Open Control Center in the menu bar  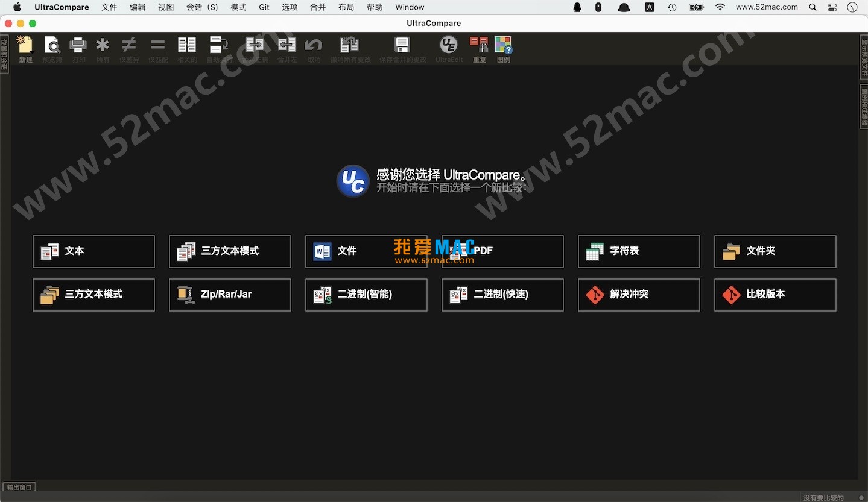832,7
